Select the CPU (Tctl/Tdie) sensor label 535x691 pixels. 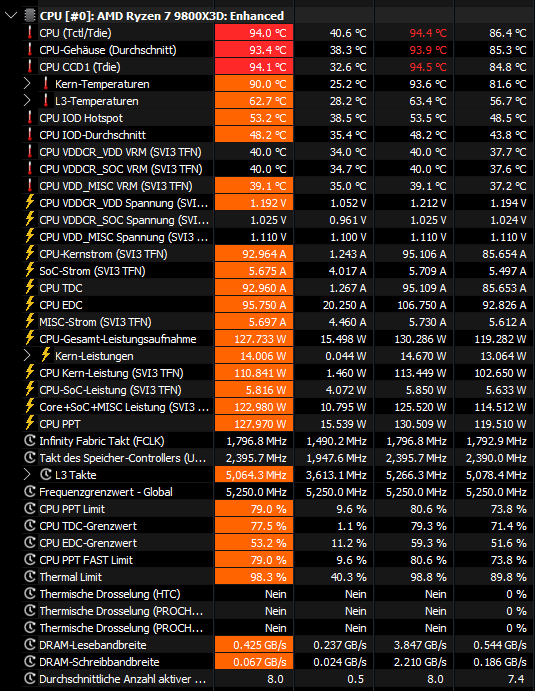click(75, 33)
